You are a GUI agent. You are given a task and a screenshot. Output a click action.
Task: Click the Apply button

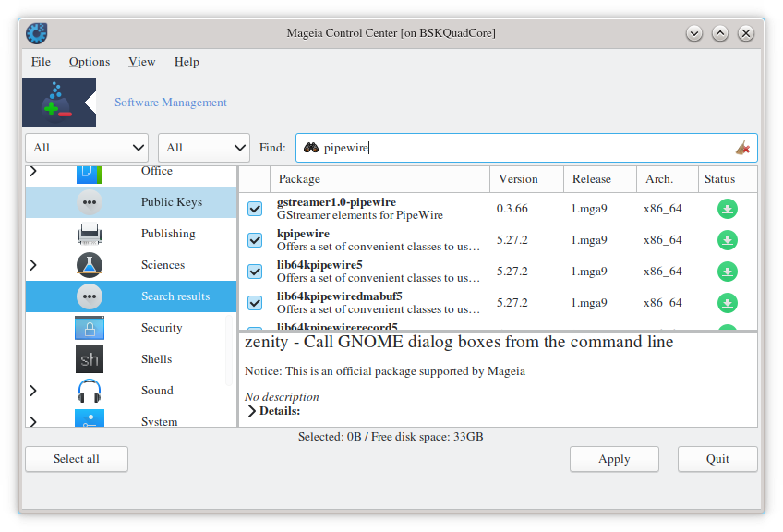[x=614, y=459]
